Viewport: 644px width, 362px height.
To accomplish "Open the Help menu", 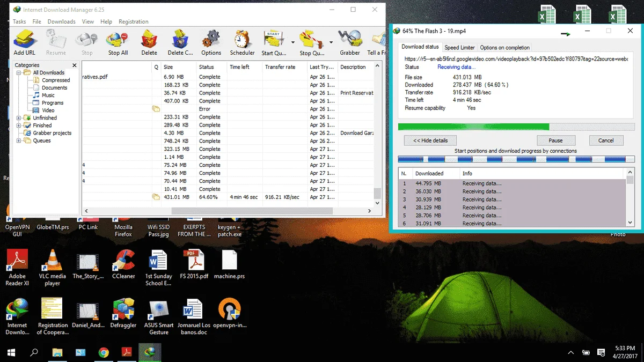I will [106, 22].
